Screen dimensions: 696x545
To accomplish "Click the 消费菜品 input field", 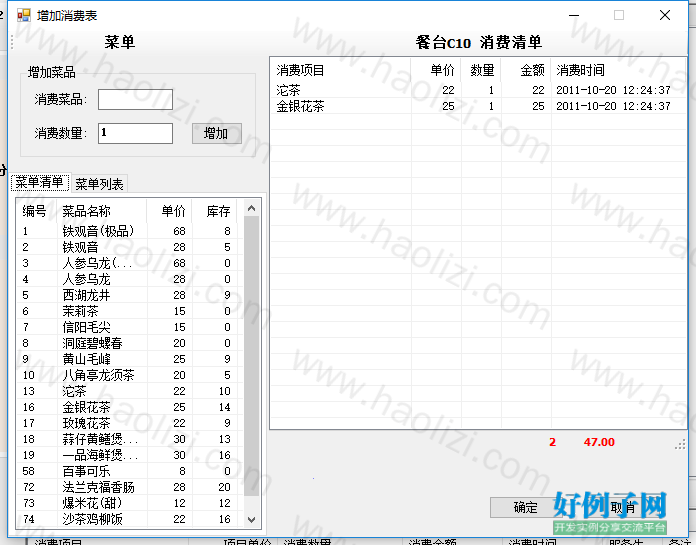I will click(135, 99).
